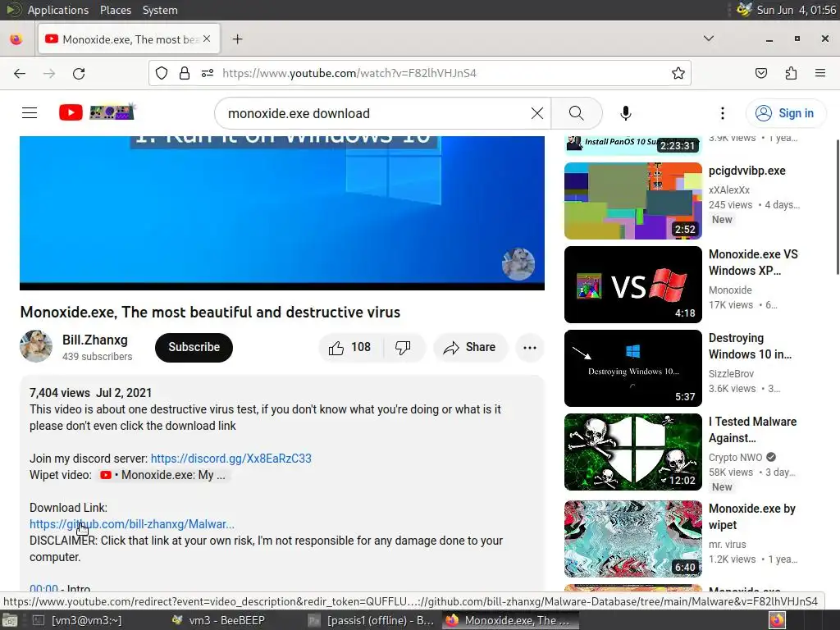Open Pocket save icon in toolbar
Viewport: 840px width, 630px height.
pyautogui.click(x=761, y=73)
